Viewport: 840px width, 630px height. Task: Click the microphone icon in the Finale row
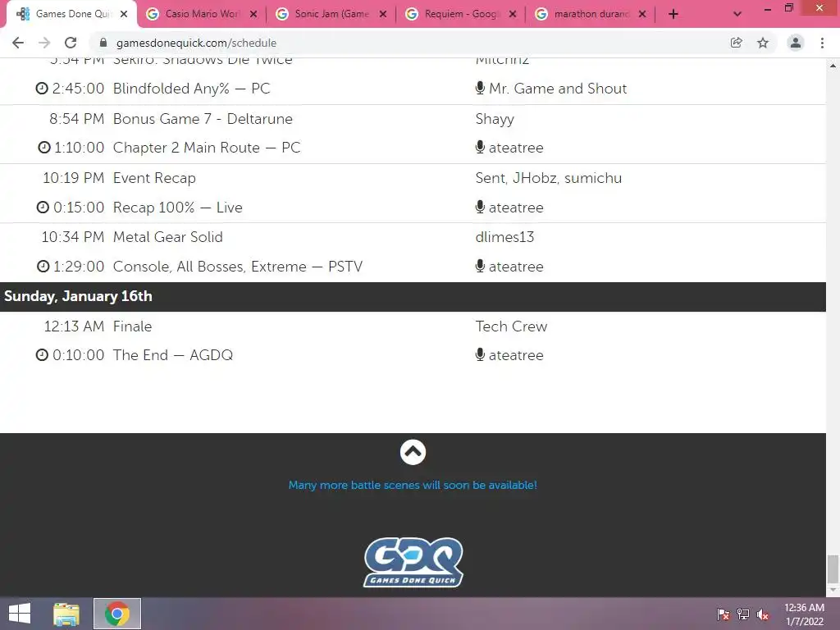click(x=480, y=354)
